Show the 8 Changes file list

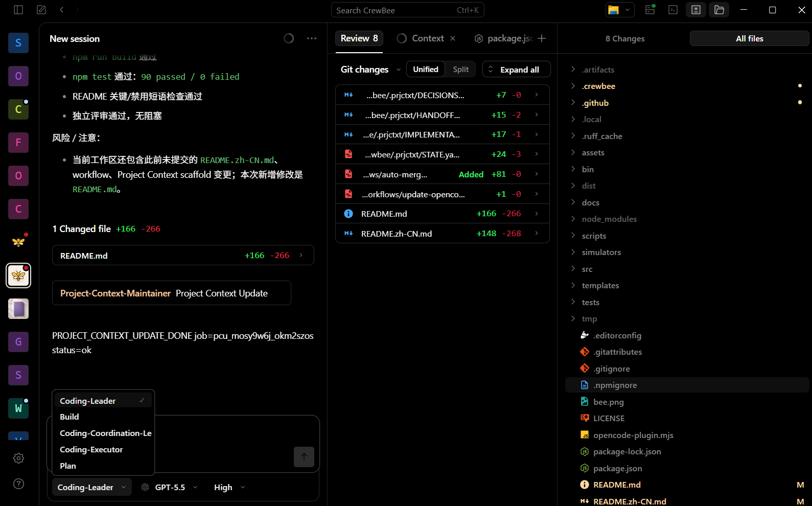tap(625, 38)
